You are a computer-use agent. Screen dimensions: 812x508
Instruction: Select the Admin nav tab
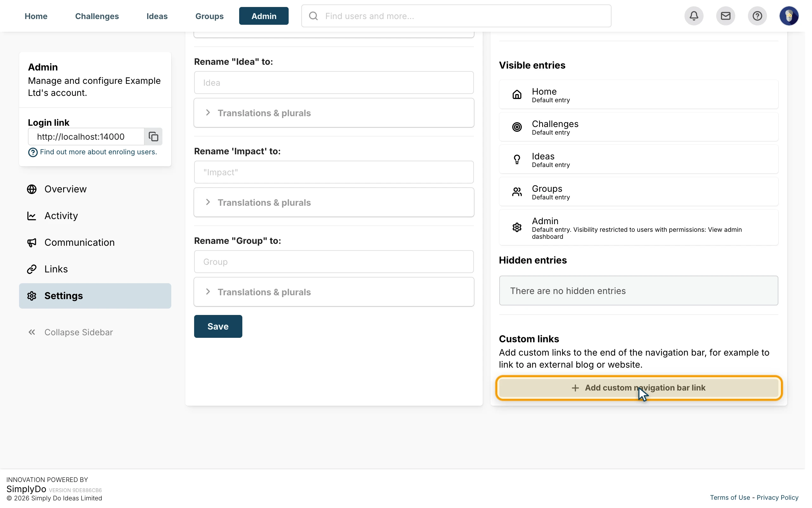coord(264,16)
